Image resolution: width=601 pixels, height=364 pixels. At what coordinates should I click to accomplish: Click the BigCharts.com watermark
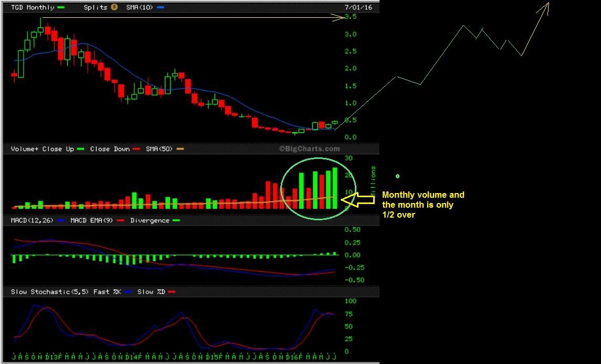click(x=309, y=149)
